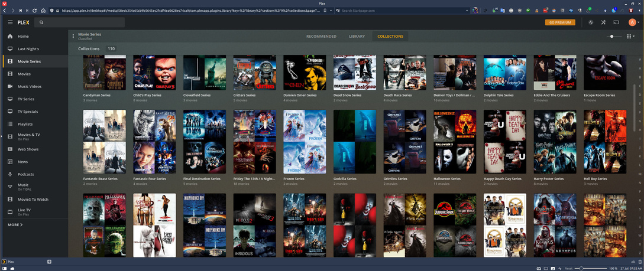Open the Harry Potter Series link
This screenshot has height=271, width=644.
pyautogui.click(x=549, y=179)
